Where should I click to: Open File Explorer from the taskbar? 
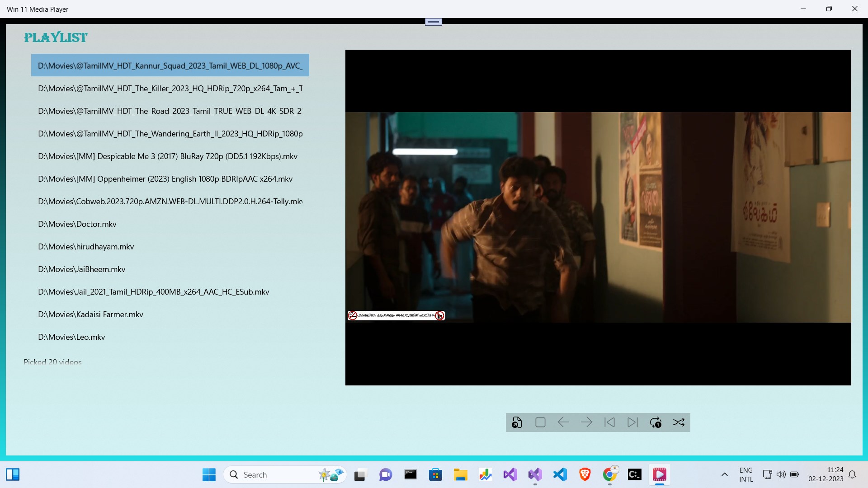pyautogui.click(x=460, y=474)
